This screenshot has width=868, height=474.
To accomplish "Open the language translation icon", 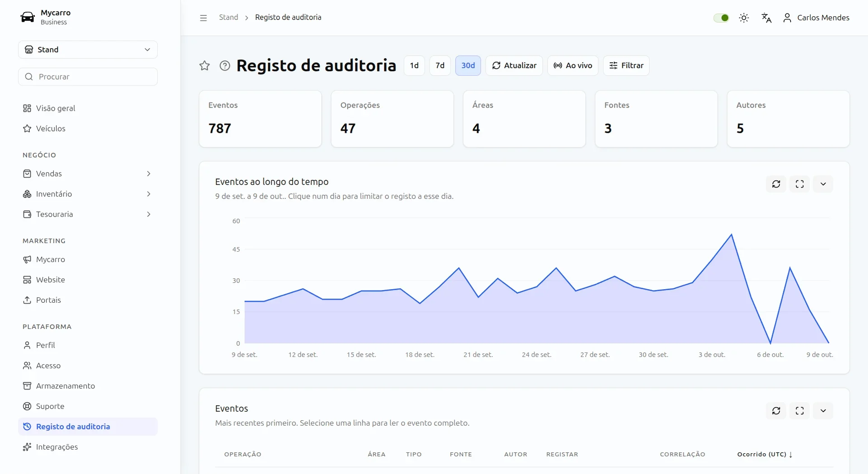I will [x=766, y=18].
